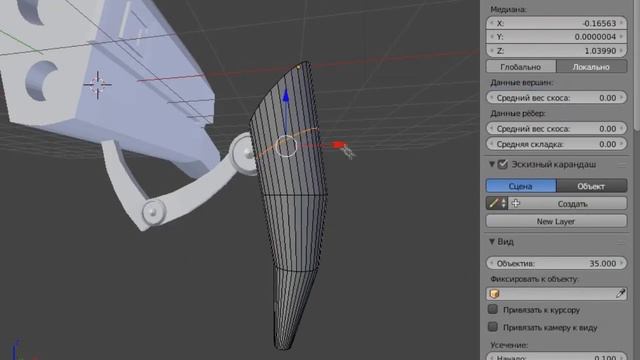Screen dimensions: 640x360
Task: Click the properties panel scrollbar
Action: coord(637,65)
